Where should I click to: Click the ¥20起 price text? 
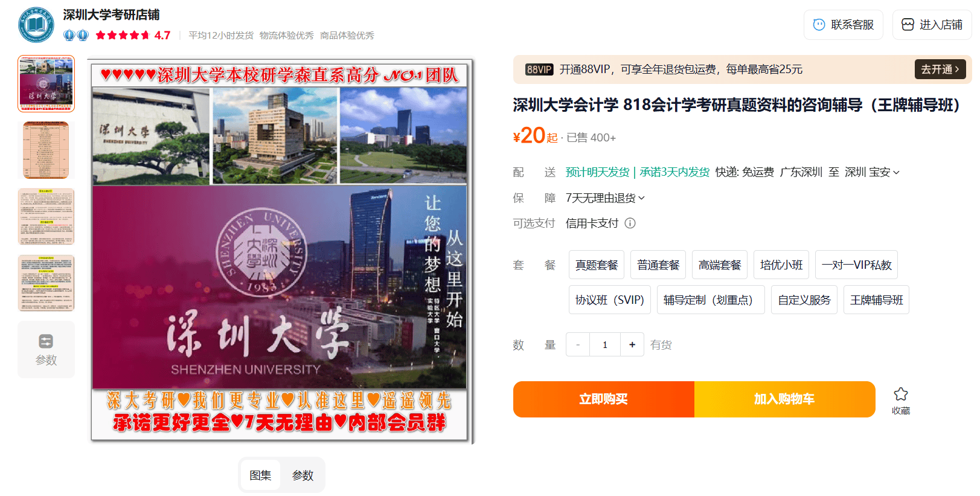[535, 136]
